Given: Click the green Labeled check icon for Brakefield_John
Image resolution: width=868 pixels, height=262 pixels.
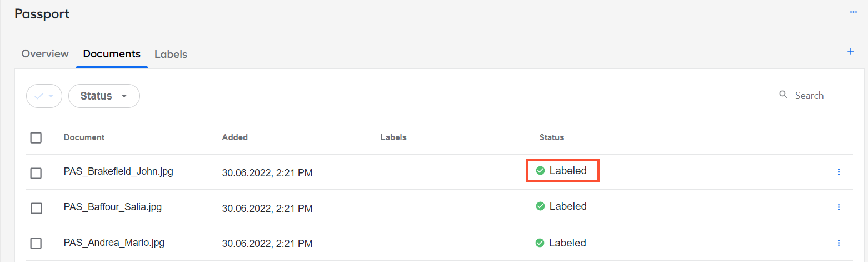Looking at the screenshot, I should tap(540, 171).
